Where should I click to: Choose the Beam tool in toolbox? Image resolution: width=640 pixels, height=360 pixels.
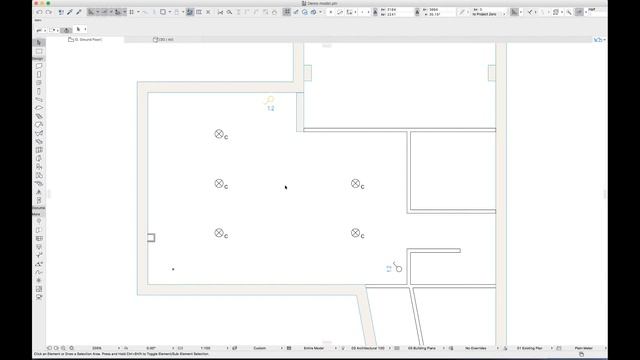(39, 100)
